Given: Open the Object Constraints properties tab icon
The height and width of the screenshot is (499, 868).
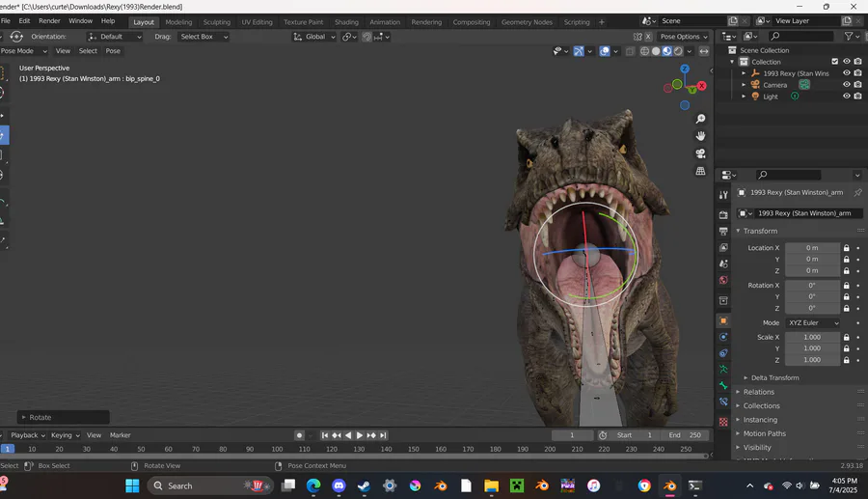Looking at the screenshot, I should click(723, 353).
